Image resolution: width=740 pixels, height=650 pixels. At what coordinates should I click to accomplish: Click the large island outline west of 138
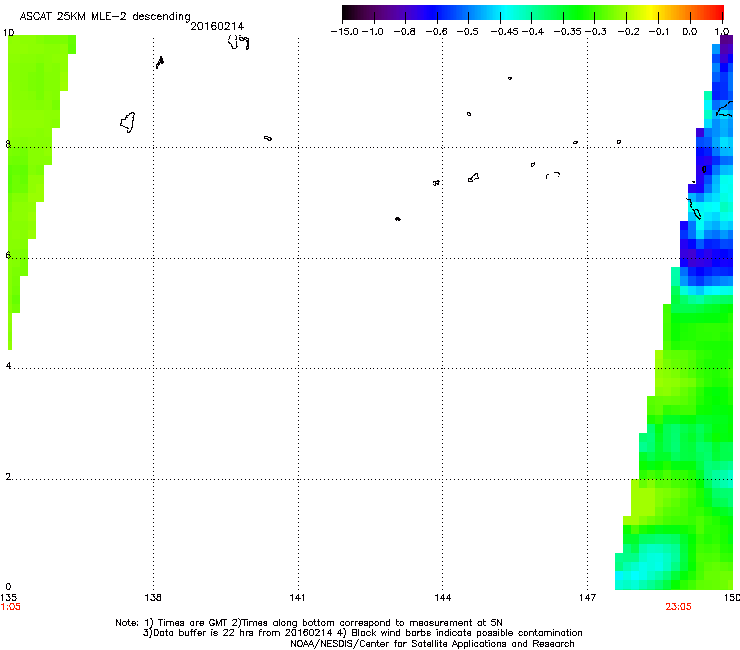point(128,122)
